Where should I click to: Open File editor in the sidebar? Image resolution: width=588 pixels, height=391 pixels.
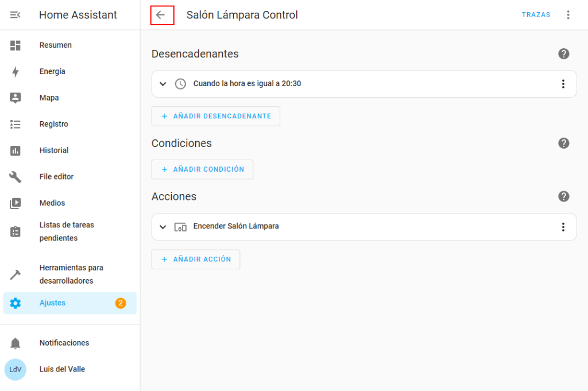pyautogui.click(x=56, y=177)
